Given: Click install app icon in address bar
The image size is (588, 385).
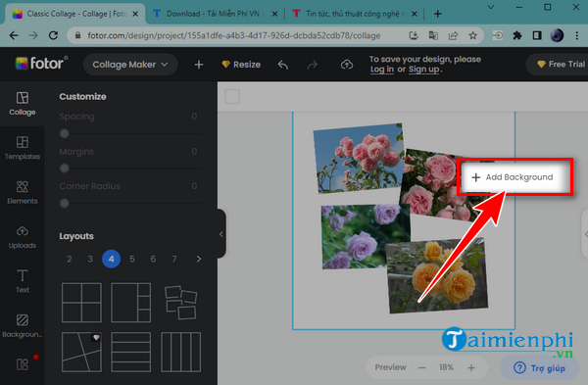Looking at the screenshot, I should coord(414,35).
